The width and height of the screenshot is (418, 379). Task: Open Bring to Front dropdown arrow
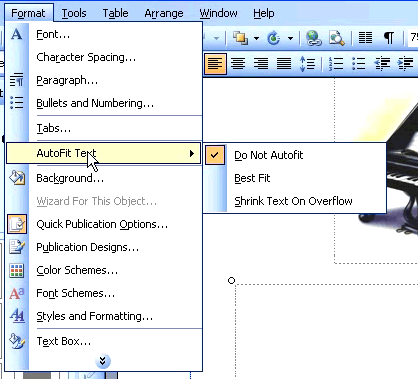256,38
